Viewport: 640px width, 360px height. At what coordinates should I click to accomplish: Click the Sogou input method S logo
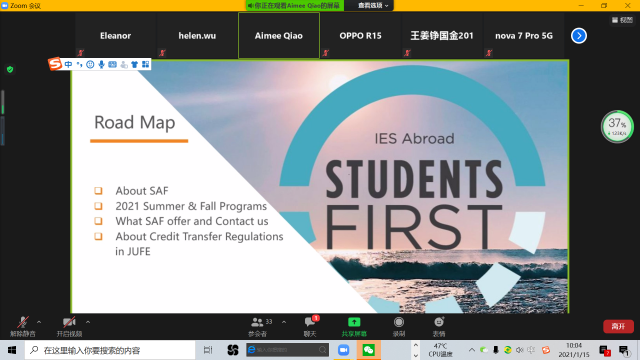pos(55,64)
